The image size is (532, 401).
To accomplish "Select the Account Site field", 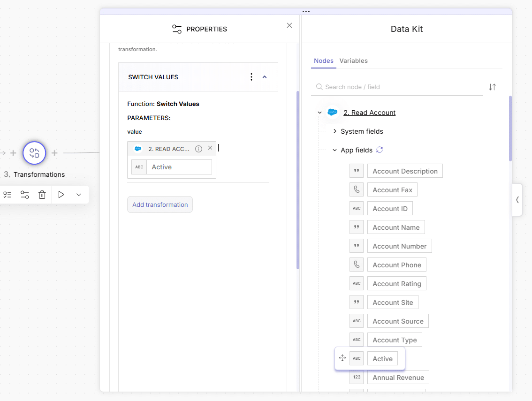I will [x=393, y=303].
